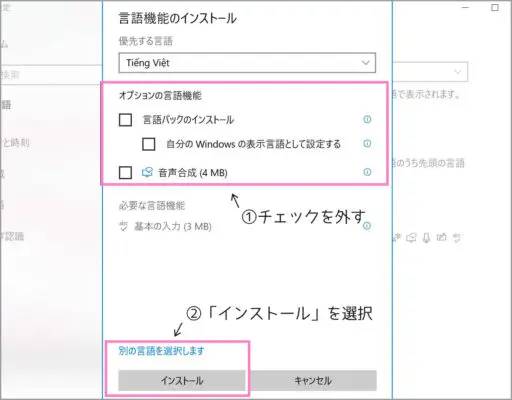Click the handwriting feature icon in background row

pos(441,237)
